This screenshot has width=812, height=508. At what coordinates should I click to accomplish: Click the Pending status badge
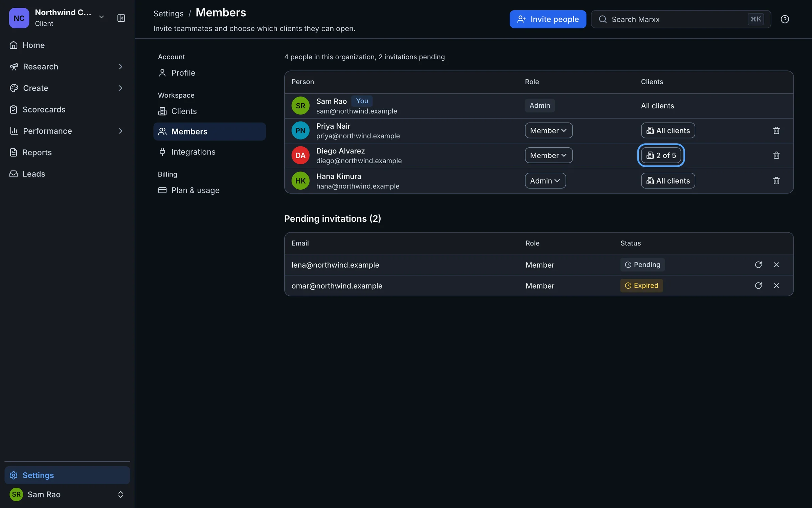coord(642,264)
